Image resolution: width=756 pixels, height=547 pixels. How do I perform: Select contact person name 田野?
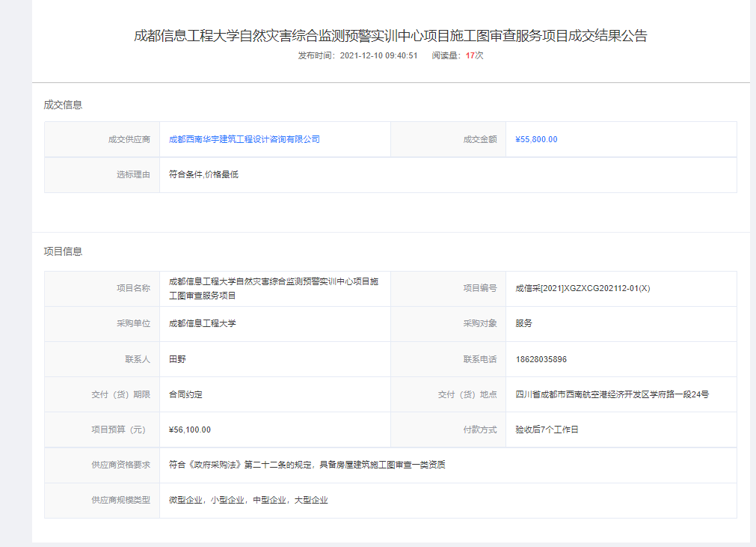[x=177, y=359]
